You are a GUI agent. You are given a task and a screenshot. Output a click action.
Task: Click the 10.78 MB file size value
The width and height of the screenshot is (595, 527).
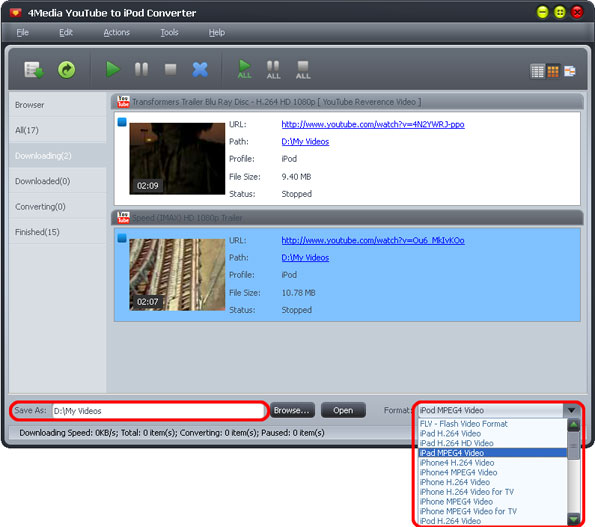coord(298,293)
